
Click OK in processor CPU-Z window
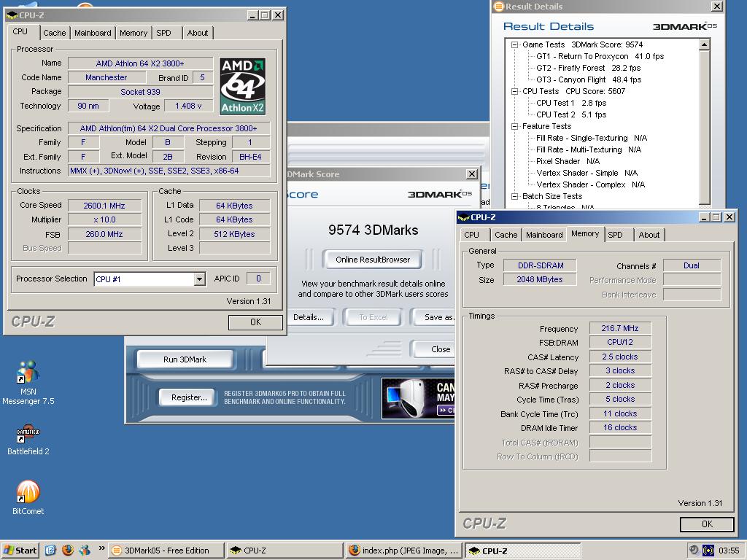tap(255, 322)
